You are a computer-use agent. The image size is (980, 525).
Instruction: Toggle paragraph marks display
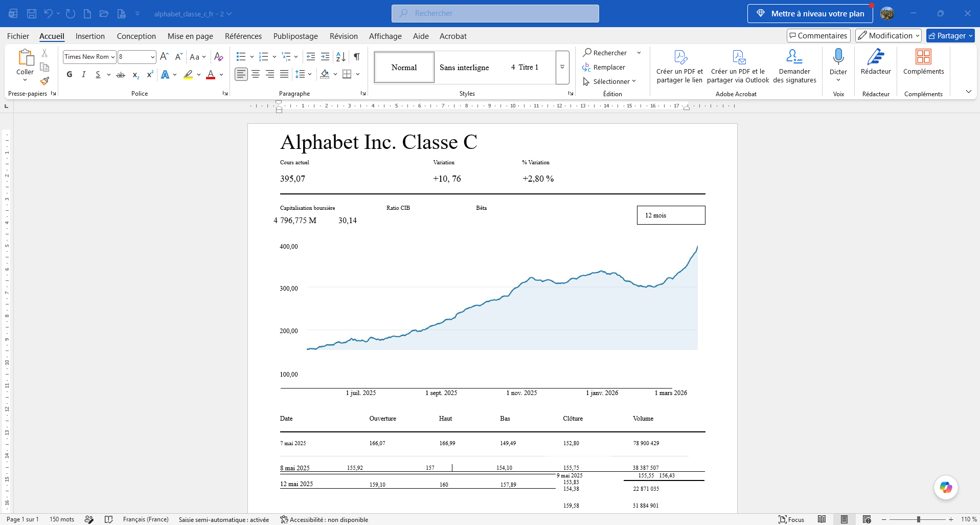pos(357,57)
